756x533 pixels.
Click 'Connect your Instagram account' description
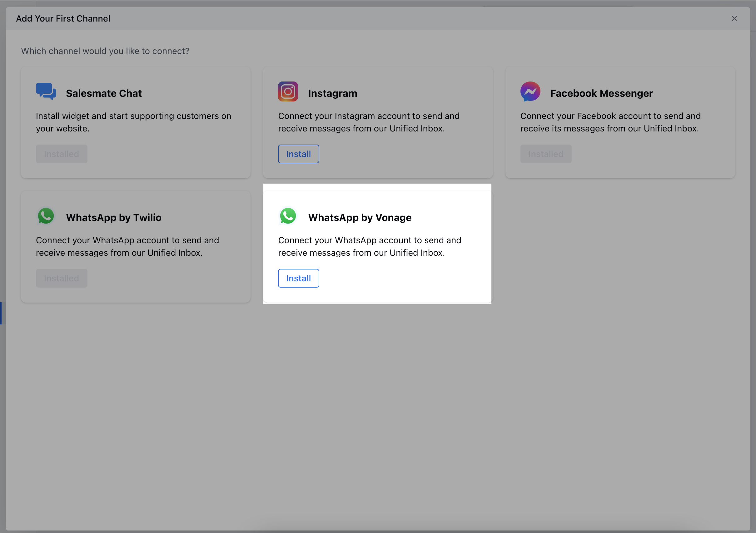tap(369, 122)
